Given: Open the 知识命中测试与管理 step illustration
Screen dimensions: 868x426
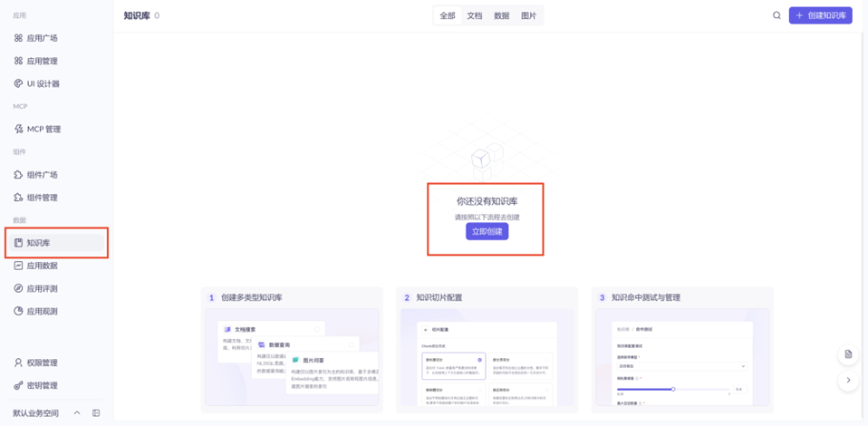Looking at the screenshot, I should click(x=682, y=357).
